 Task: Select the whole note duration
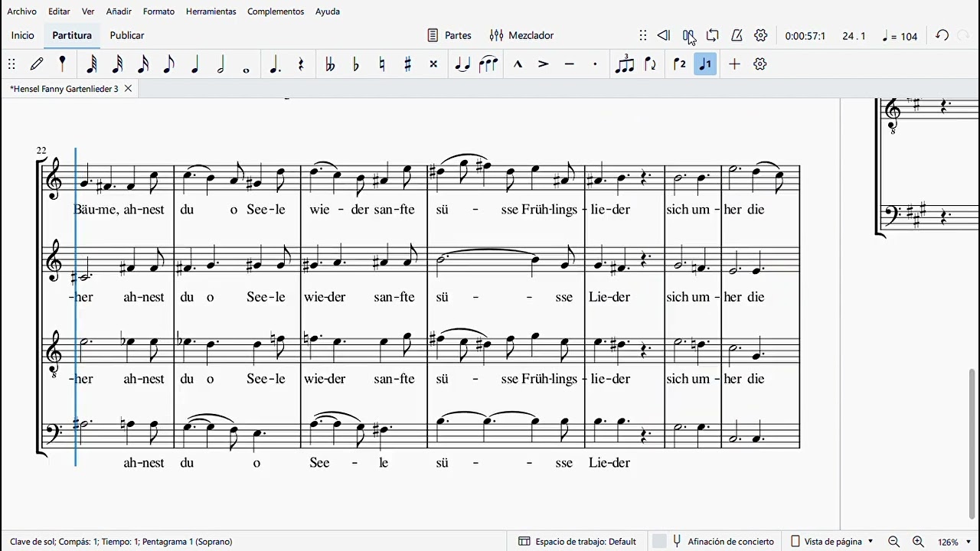pos(247,70)
